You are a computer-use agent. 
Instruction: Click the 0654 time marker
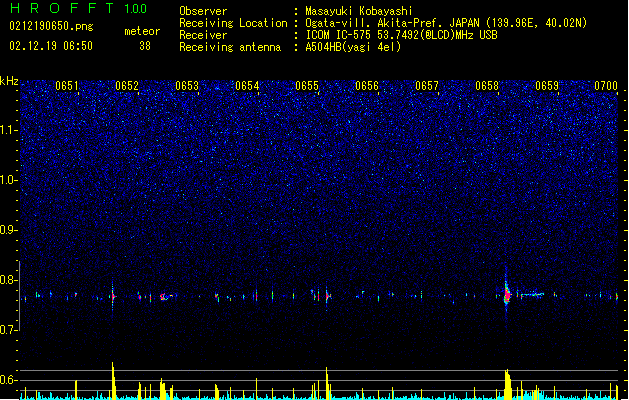tap(247, 86)
